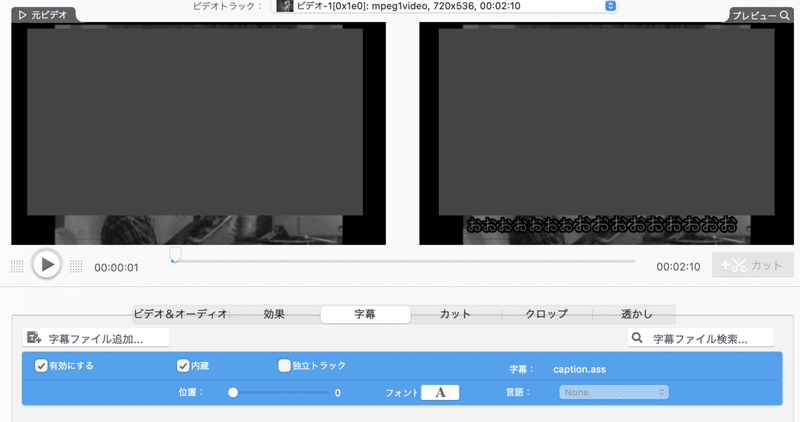Toggle the 有効にする checkbox

41,365
